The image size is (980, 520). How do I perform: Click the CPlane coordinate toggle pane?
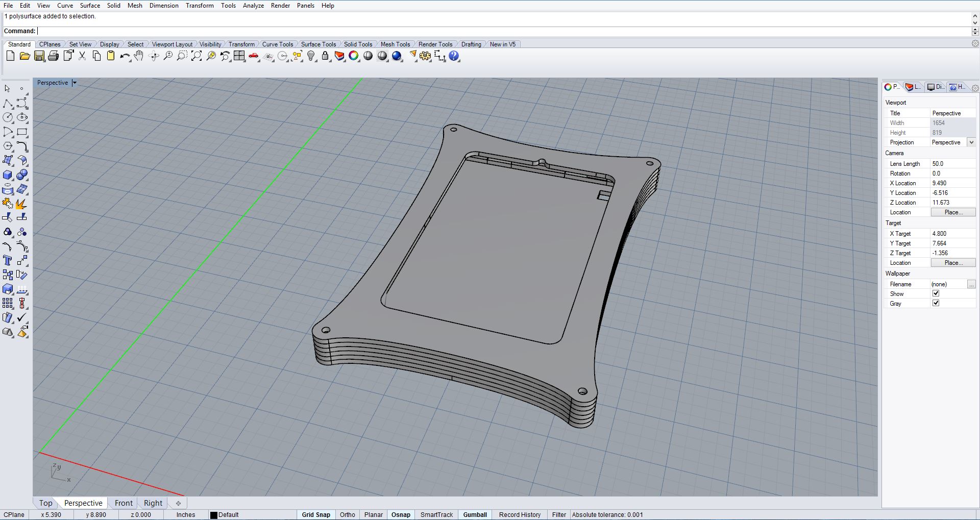pyautogui.click(x=14, y=514)
